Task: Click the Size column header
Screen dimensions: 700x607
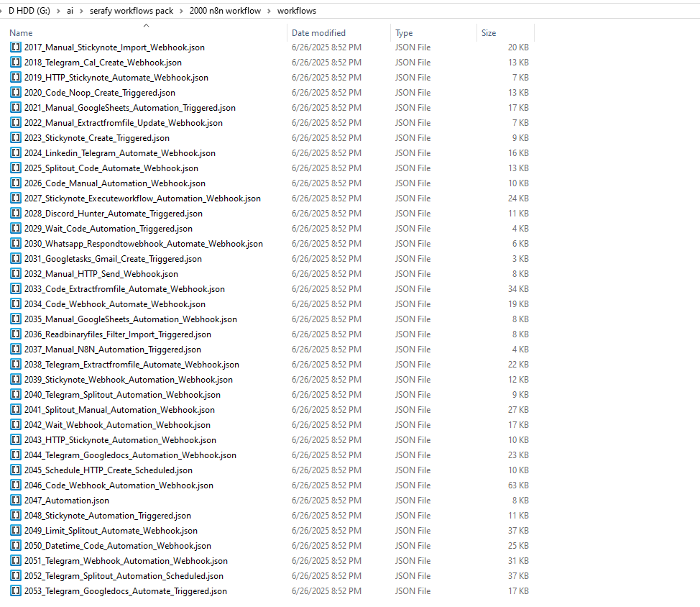Action: (x=489, y=33)
